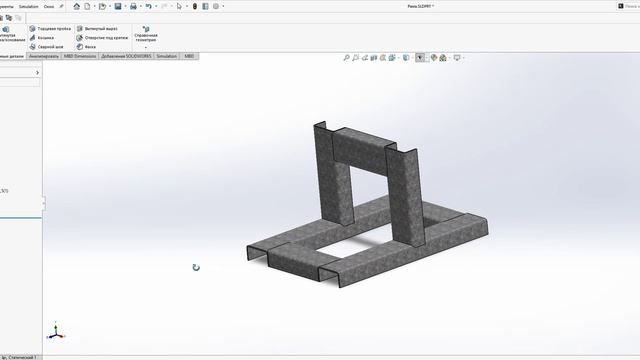Screen dimensions: 640x360
Task: Click the Справочная геометрия icon
Action: (146, 29)
